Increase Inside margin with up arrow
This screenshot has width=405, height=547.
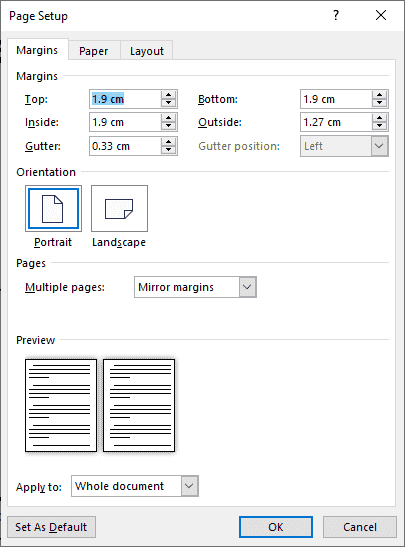click(x=168, y=118)
